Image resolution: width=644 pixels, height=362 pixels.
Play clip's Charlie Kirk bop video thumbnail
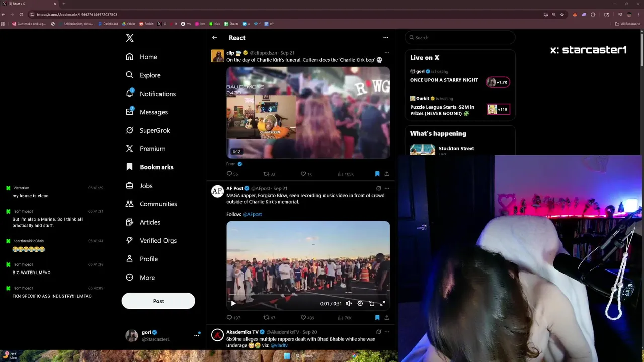(308, 113)
